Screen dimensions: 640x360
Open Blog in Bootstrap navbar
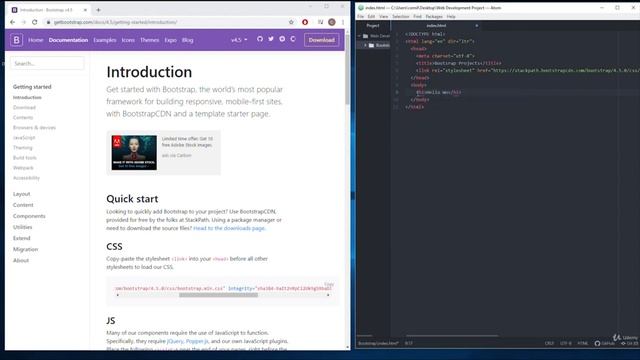(188, 40)
